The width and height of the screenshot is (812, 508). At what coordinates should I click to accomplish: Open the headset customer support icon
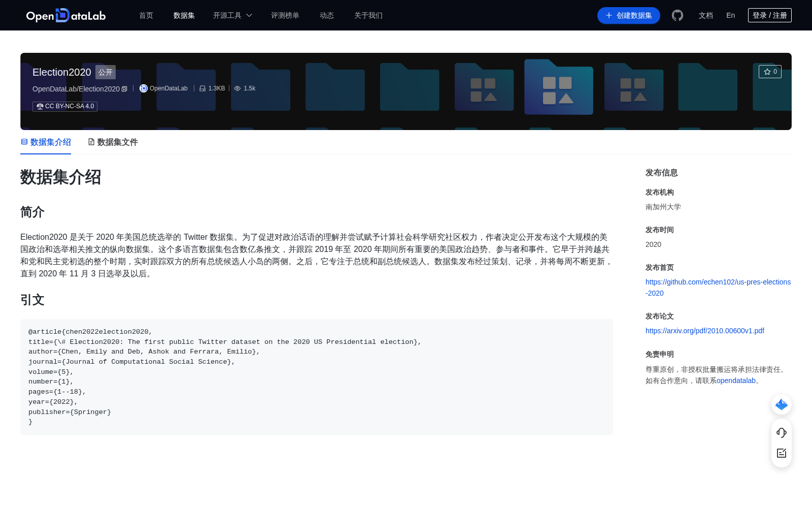point(782,432)
